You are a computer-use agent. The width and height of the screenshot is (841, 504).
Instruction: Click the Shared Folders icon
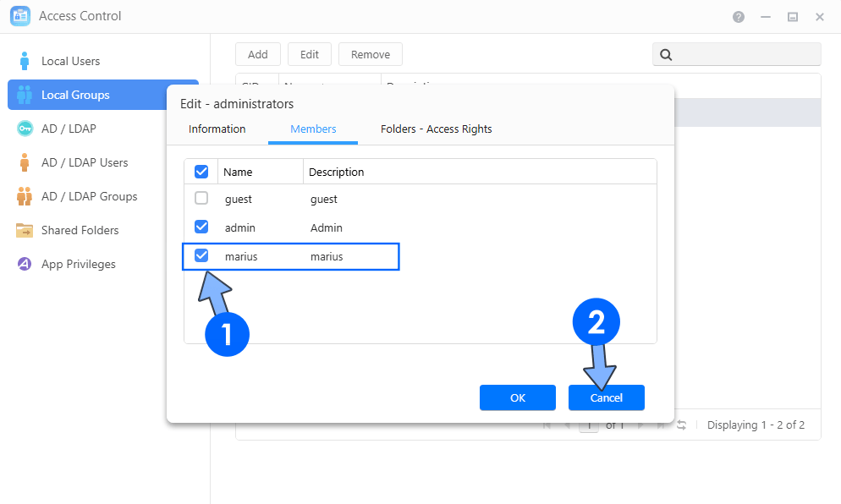pyautogui.click(x=25, y=230)
